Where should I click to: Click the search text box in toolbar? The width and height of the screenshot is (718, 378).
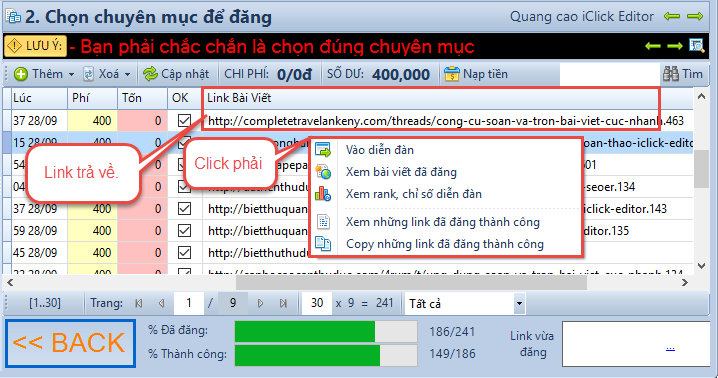click(x=609, y=74)
